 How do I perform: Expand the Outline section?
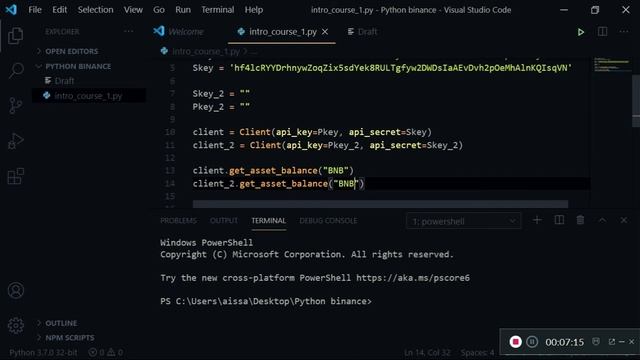(61, 323)
